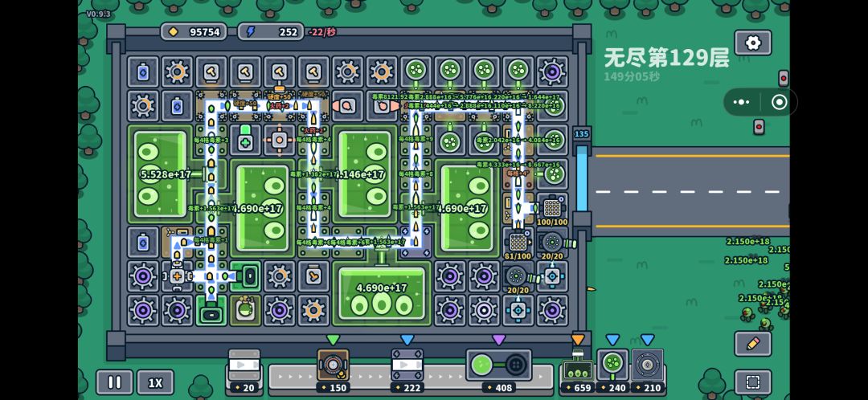
Task: Tap the 149分05秒 elapsed timer
Action: tap(632, 77)
